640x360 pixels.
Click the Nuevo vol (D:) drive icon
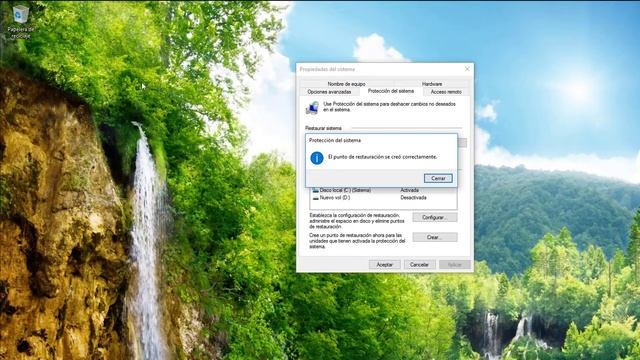[316, 198]
